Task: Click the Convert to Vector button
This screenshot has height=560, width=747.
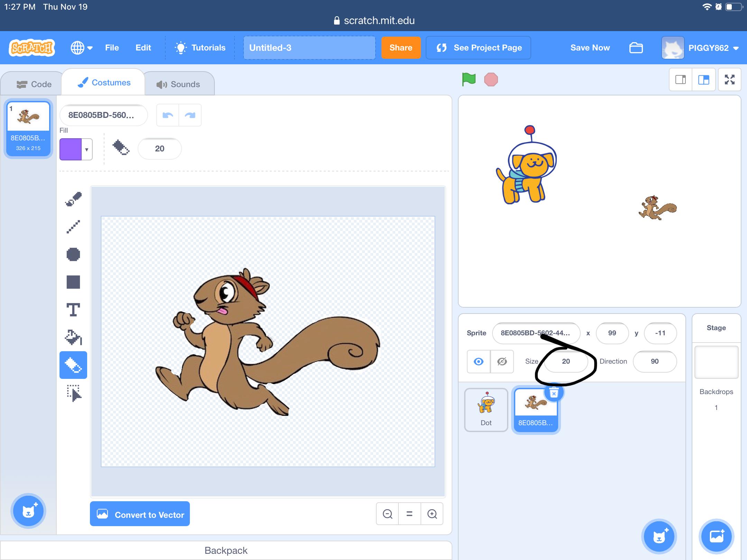Action: pyautogui.click(x=140, y=514)
